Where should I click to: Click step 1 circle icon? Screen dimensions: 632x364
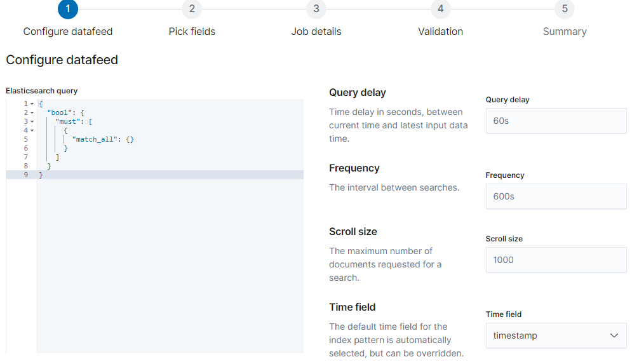67,9
